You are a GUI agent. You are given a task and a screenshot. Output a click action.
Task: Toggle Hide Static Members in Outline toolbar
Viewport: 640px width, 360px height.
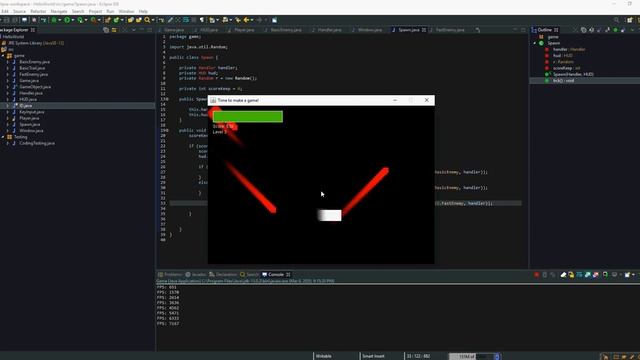(x=607, y=30)
